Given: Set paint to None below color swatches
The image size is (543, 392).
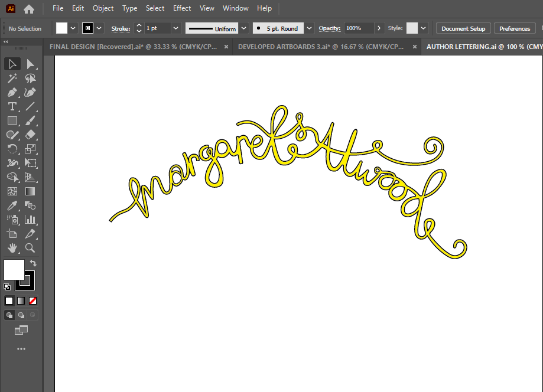Looking at the screenshot, I should (x=33, y=300).
